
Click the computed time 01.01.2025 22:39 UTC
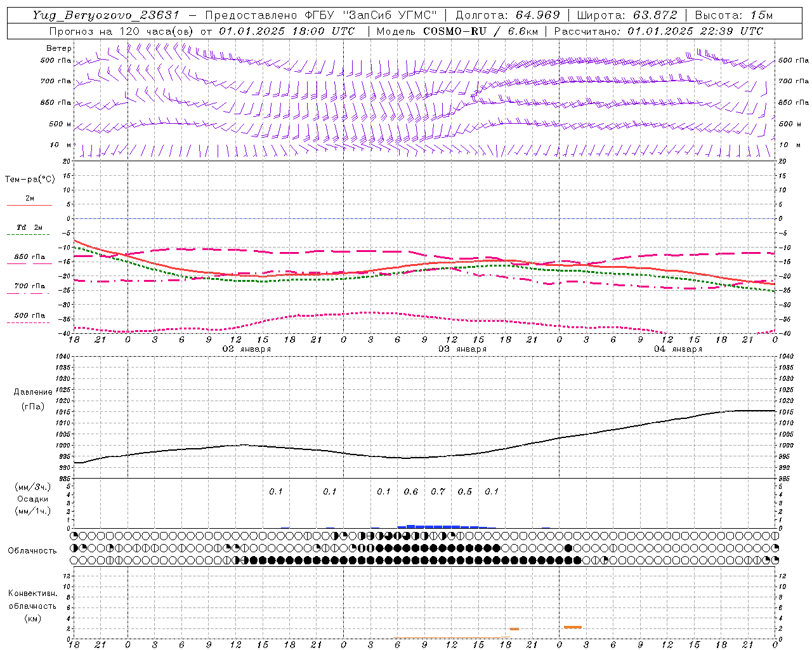695,30
